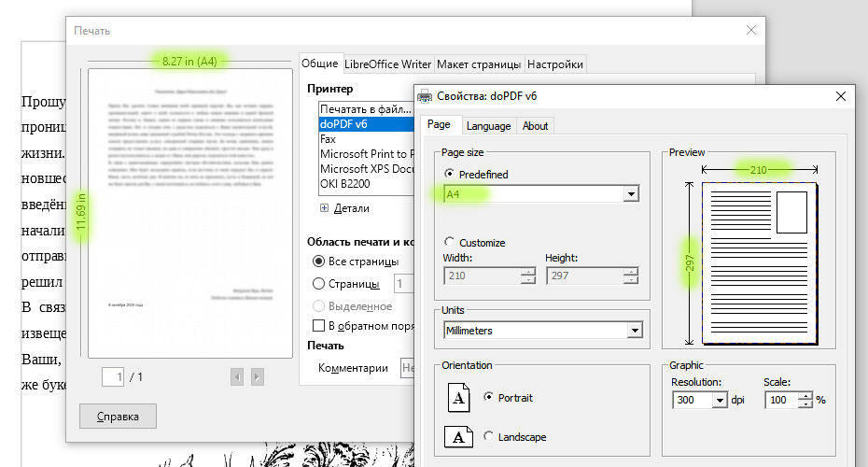868x467 pixels.
Task: Click the preview page number field
Action: pos(112,376)
